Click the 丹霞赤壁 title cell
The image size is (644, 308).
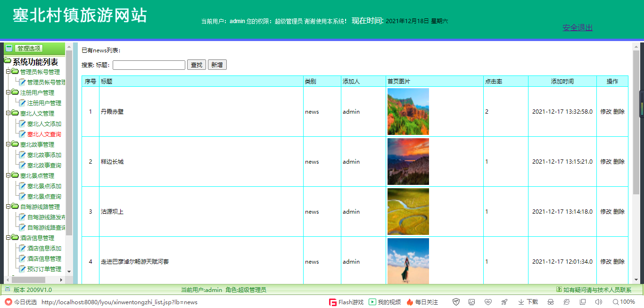[x=201, y=112]
